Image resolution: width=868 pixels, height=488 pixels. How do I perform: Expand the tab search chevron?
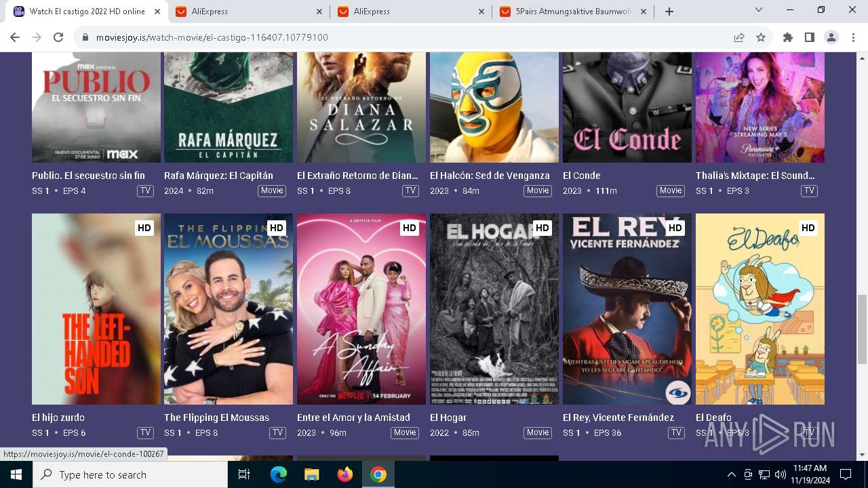[x=759, y=10]
